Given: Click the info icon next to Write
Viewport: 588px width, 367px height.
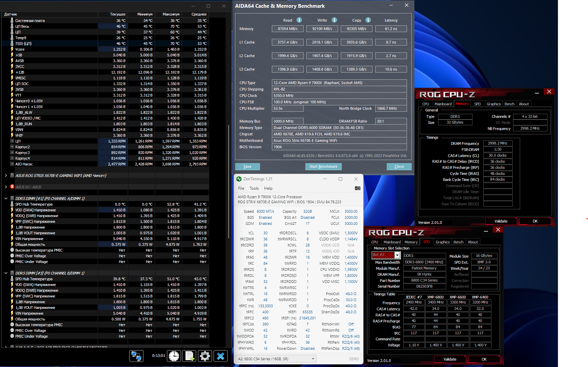Looking at the screenshot, I should [334, 20].
